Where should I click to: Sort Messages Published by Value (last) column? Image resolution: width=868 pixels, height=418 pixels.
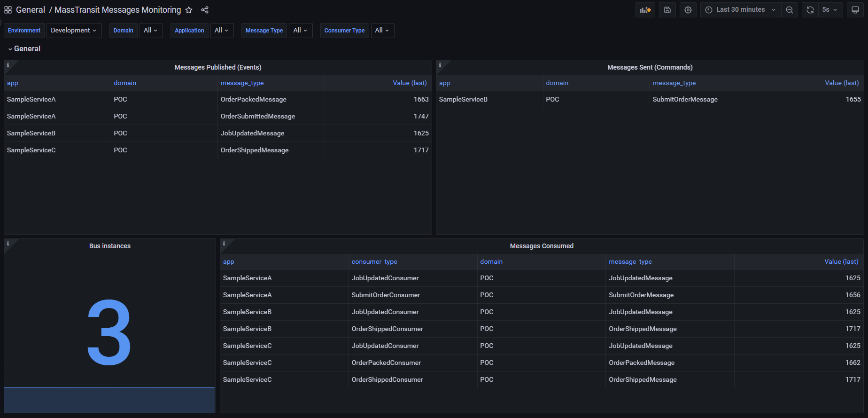[410, 83]
